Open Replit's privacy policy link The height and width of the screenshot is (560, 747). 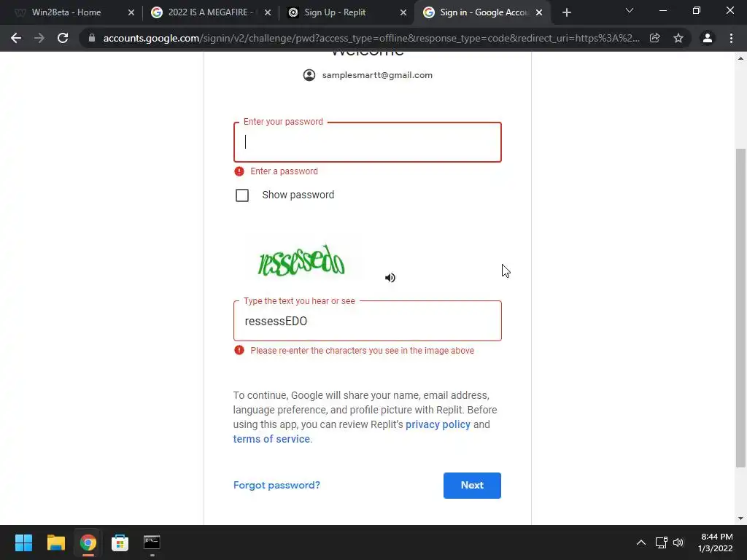tap(438, 424)
